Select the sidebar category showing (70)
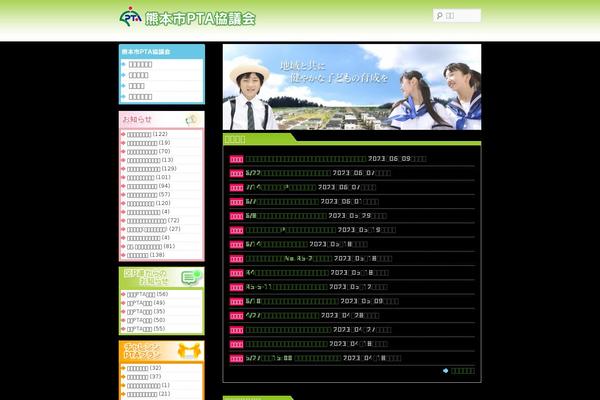Image resolution: width=600 pixels, height=400 pixels. pyautogui.click(x=148, y=152)
